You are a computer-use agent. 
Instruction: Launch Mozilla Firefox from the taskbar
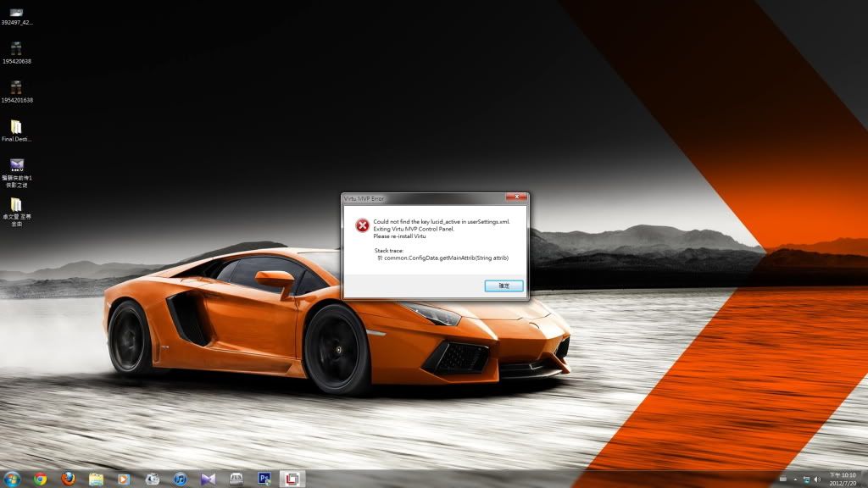tap(68, 479)
